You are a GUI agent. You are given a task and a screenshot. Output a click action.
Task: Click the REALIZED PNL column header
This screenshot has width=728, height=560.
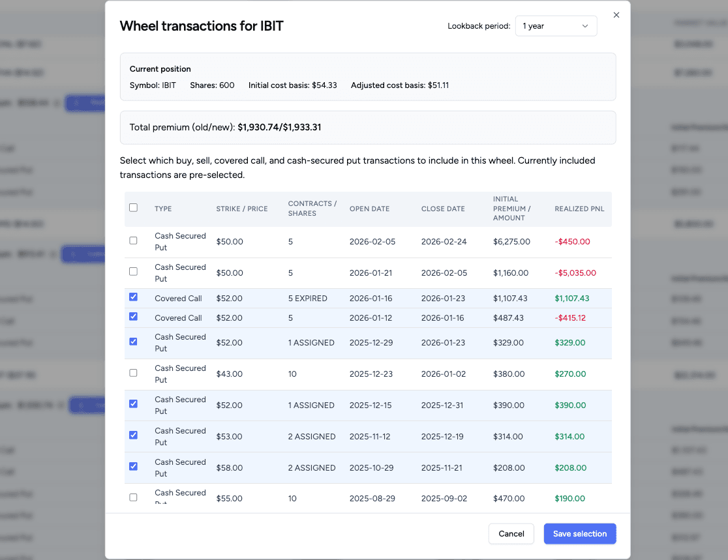click(579, 209)
